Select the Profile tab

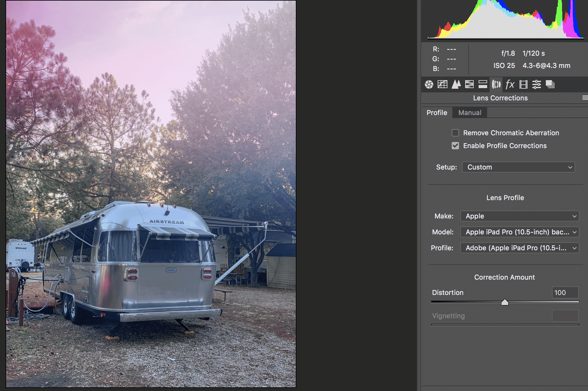click(x=437, y=113)
